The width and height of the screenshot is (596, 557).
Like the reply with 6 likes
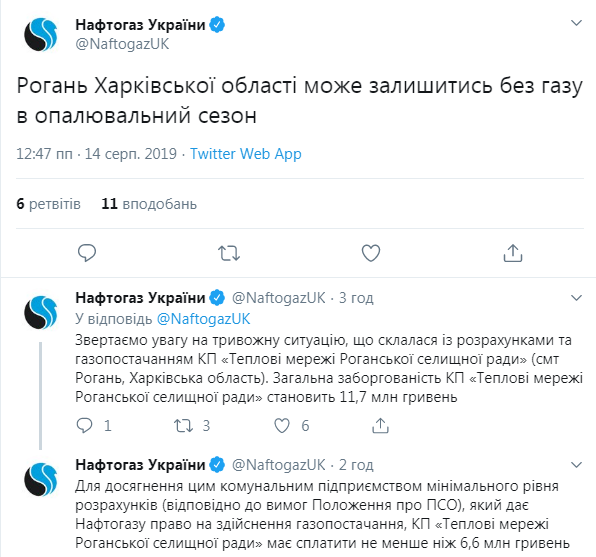(282, 425)
